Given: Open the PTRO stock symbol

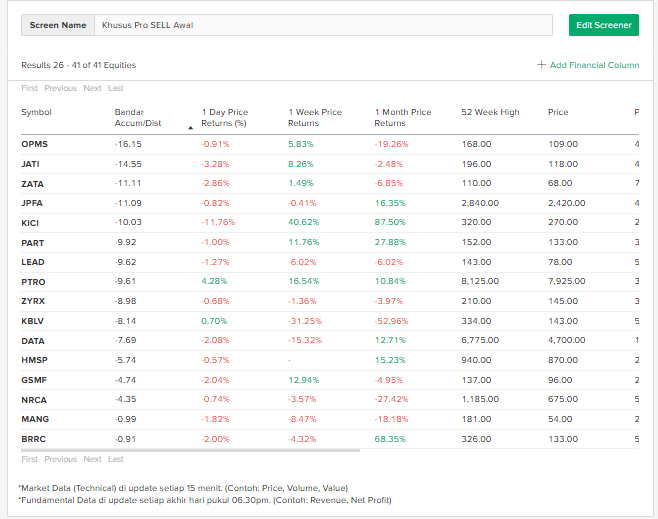Looking at the screenshot, I should 34,281.
